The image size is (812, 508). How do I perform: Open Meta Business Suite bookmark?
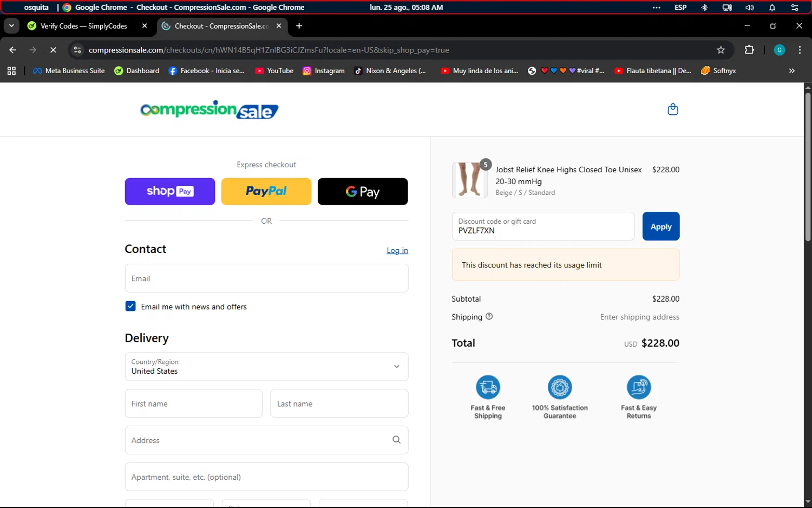click(69, 70)
